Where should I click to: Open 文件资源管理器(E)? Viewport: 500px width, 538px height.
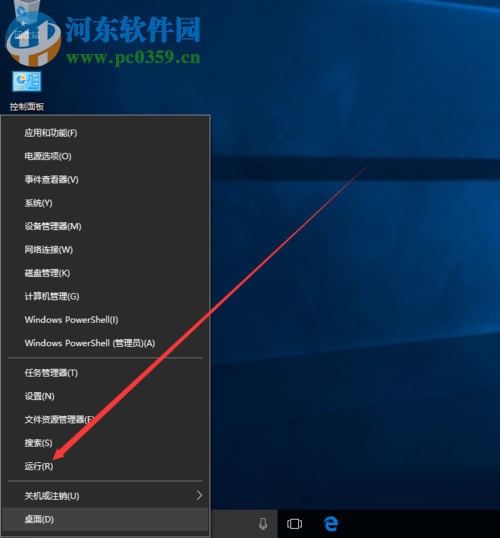(106, 419)
